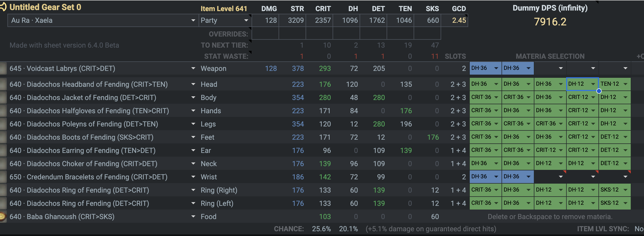Click the Diadochos Headband item icon
The image size is (644, 236).
3,84
